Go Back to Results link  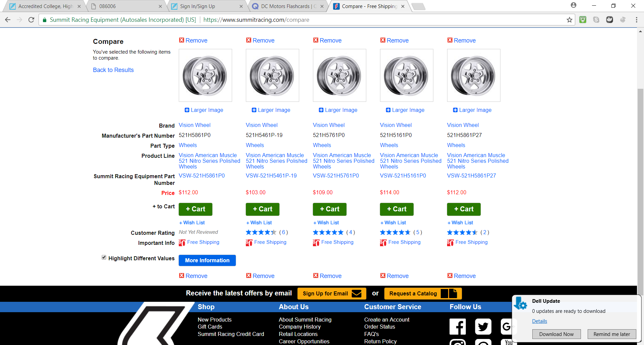pos(113,70)
